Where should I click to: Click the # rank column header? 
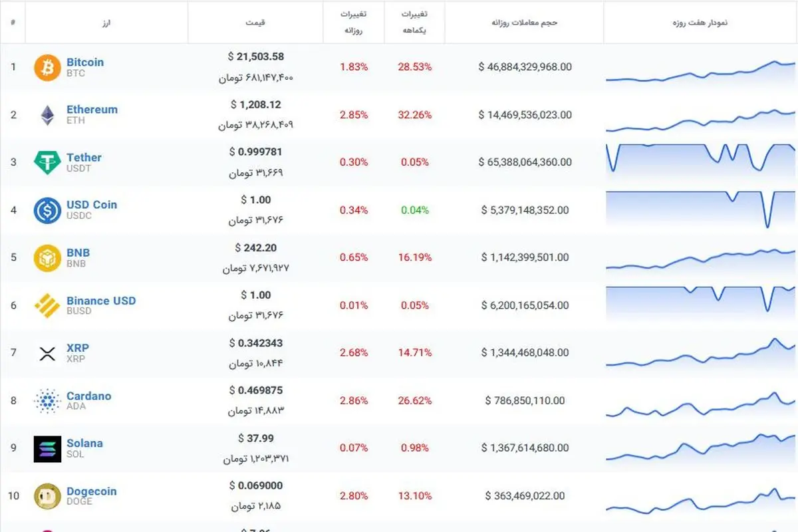click(x=13, y=23)
